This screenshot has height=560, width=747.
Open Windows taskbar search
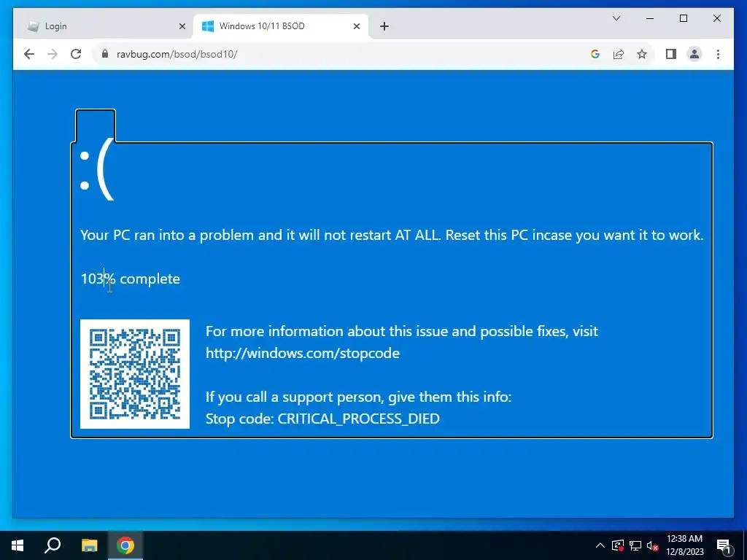[x=53, y=545]
